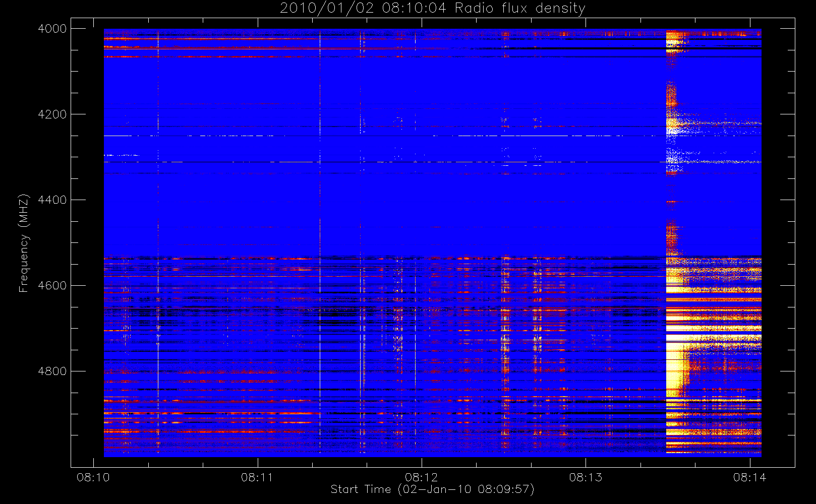Click the 08:11 time axis label
Screen dimensions: 816x504
tap(257, 477)
